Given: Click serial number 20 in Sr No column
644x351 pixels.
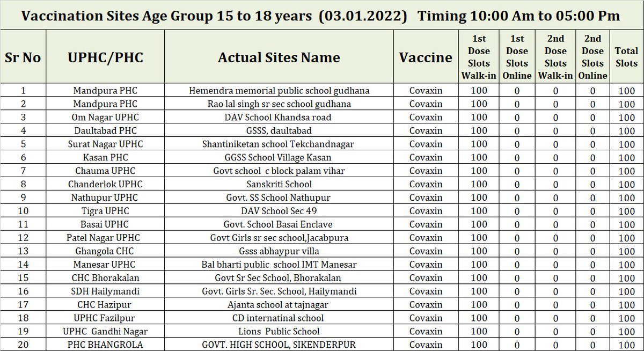Looking at the screenshot, I should pyautogui.click(x=23, y=345).
